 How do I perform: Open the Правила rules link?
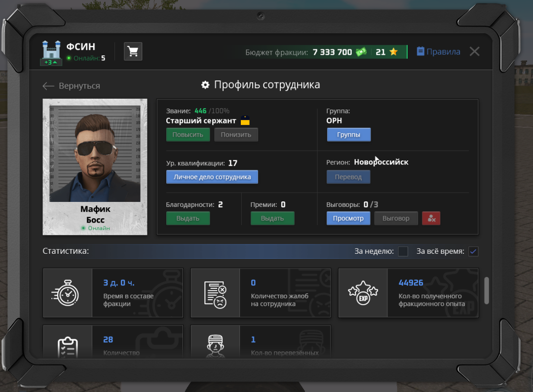(438, 52)
